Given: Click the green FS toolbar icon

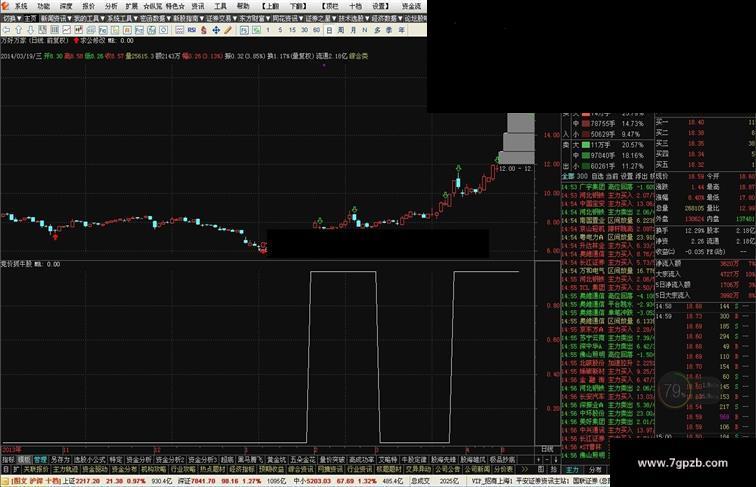Looking at the screenshot, I should pyautogui.click(x=244, y=30).
